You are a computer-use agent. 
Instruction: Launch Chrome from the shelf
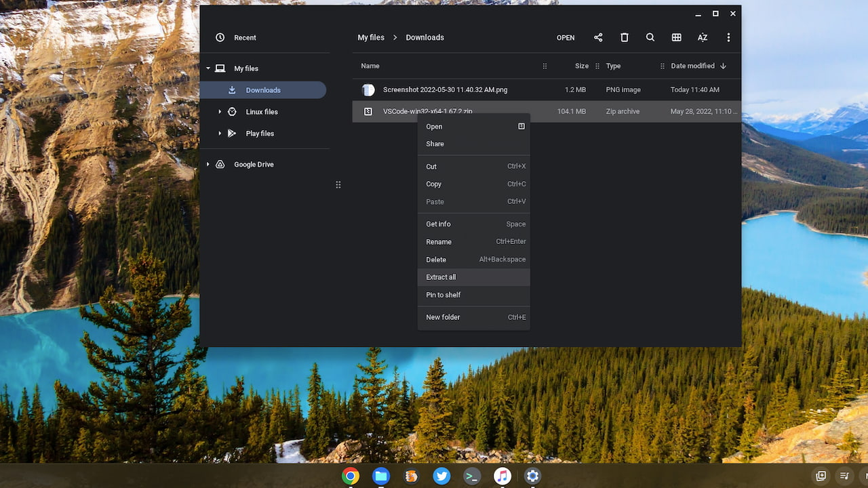click(x=351, y=476)
